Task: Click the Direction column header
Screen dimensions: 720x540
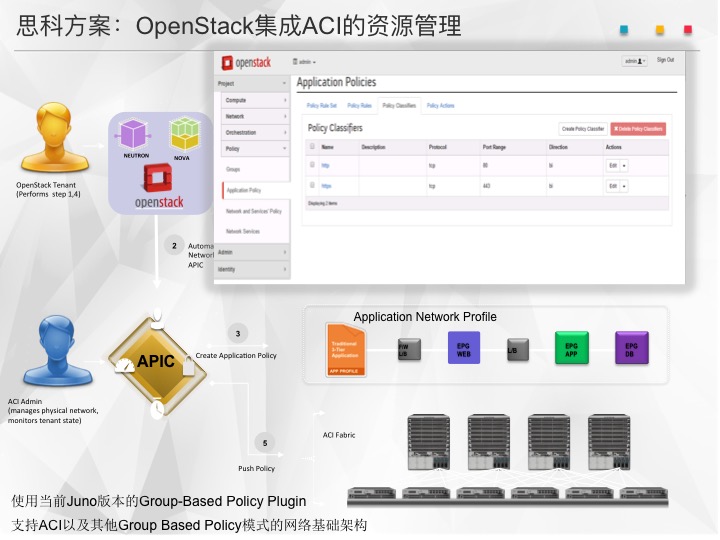Action: (x=558, y=147)
